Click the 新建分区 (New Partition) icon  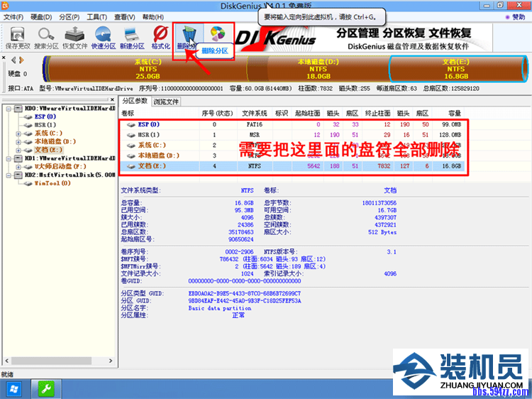click(132, 37)
